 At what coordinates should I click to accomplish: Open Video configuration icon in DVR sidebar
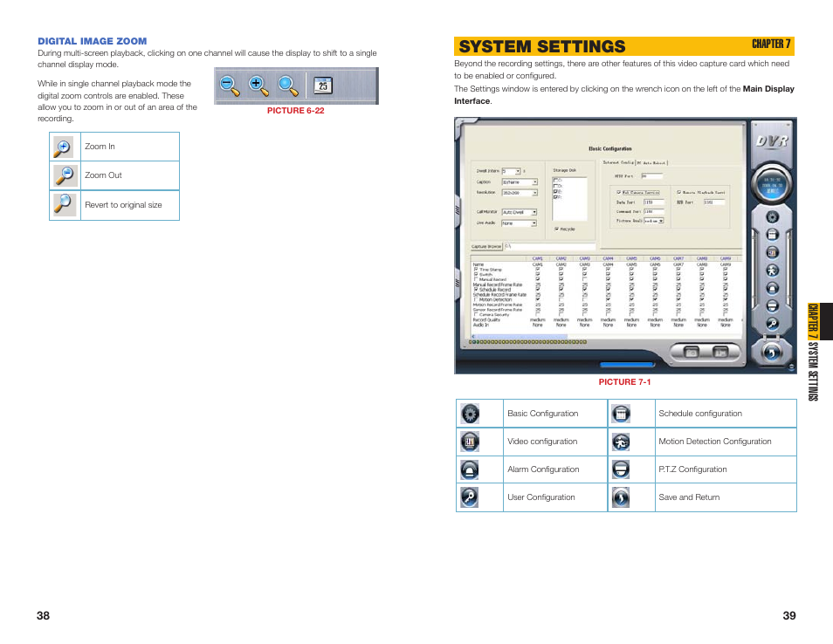click(x=772, y=253)
